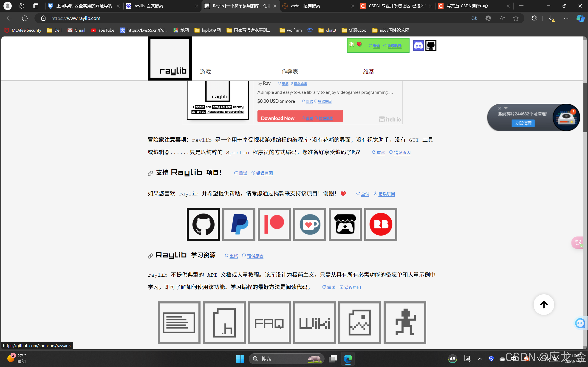Click 立即清理 in the cleanup popup
Screen dimensions: 588x367
click(x=523, y=123)
